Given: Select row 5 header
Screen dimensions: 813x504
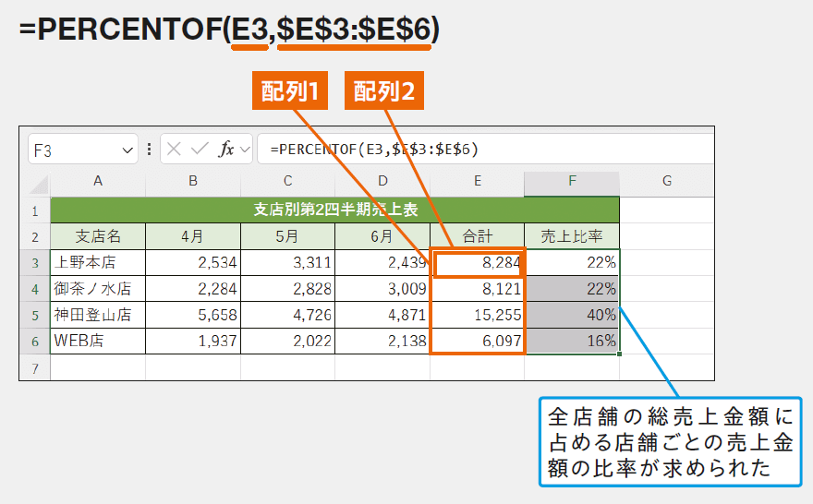Looking at the screenshot, I should click(35, 315).
